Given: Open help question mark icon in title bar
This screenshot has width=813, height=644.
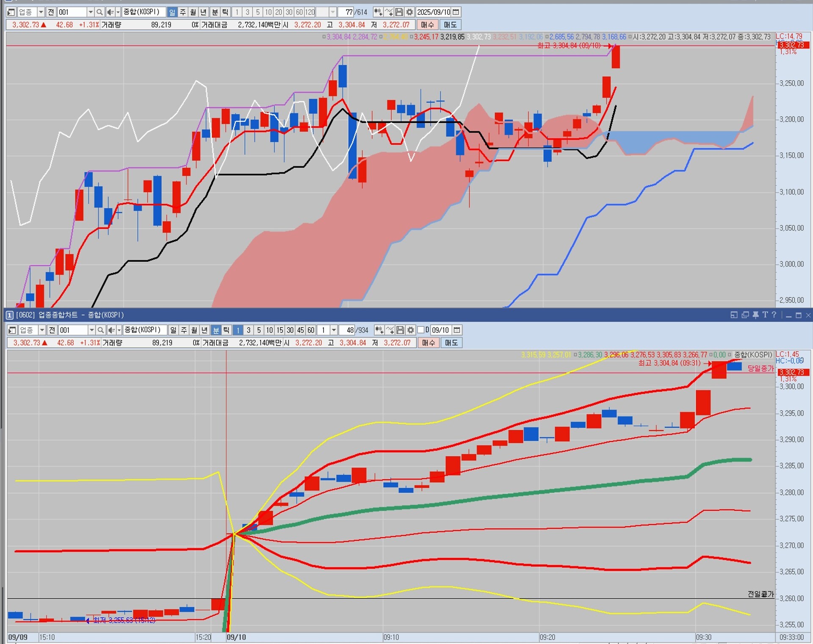Looking at the screenshot, I should [774, 315].
